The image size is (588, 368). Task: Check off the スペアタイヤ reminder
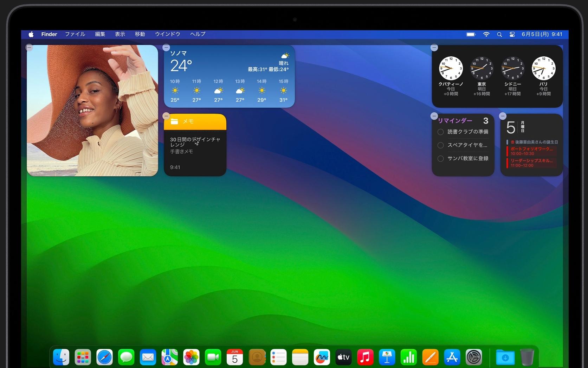(x=440, y=145)
